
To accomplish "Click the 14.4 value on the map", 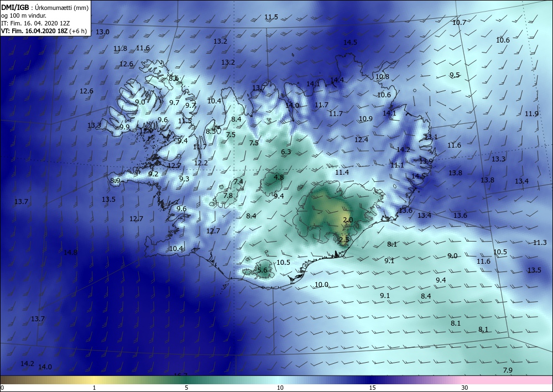I will tap(337, 80).
